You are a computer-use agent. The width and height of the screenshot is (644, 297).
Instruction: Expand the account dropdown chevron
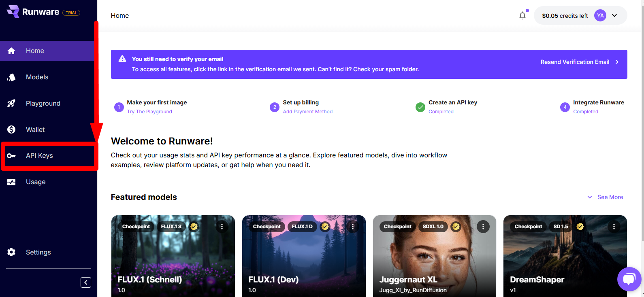[x=614, y=15]
